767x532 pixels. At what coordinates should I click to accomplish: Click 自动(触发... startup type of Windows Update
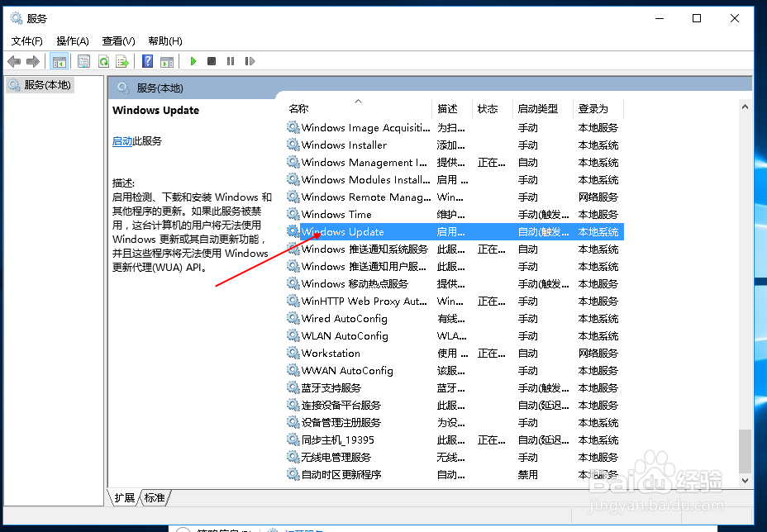coord(544,232)
